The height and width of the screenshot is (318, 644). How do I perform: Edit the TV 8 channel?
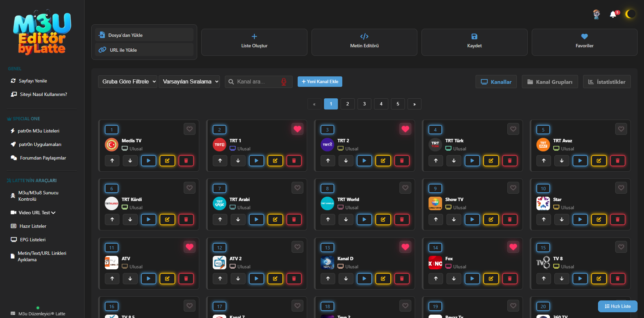pyautogui.click(x=599, y=278)
